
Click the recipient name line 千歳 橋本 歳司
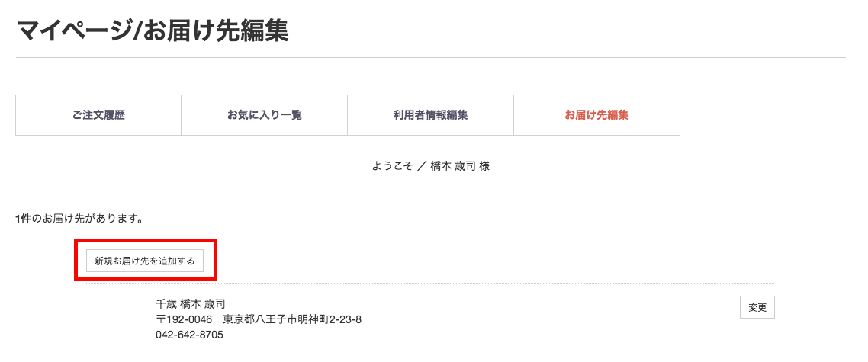190,303
